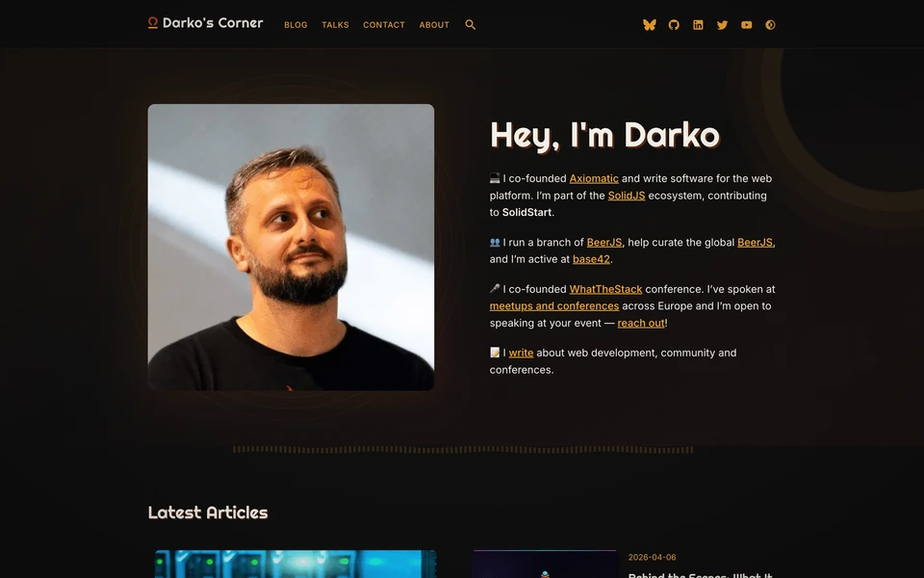Screen dimensions: 924x578
Task: Open the Bluesky butterfly profile icon
Action: pos(650,25)
